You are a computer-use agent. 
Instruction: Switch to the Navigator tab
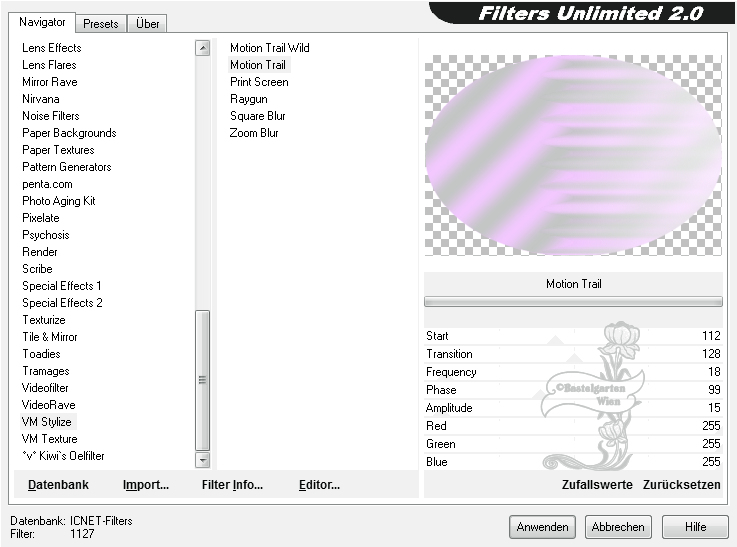click(x=42, y=22)
